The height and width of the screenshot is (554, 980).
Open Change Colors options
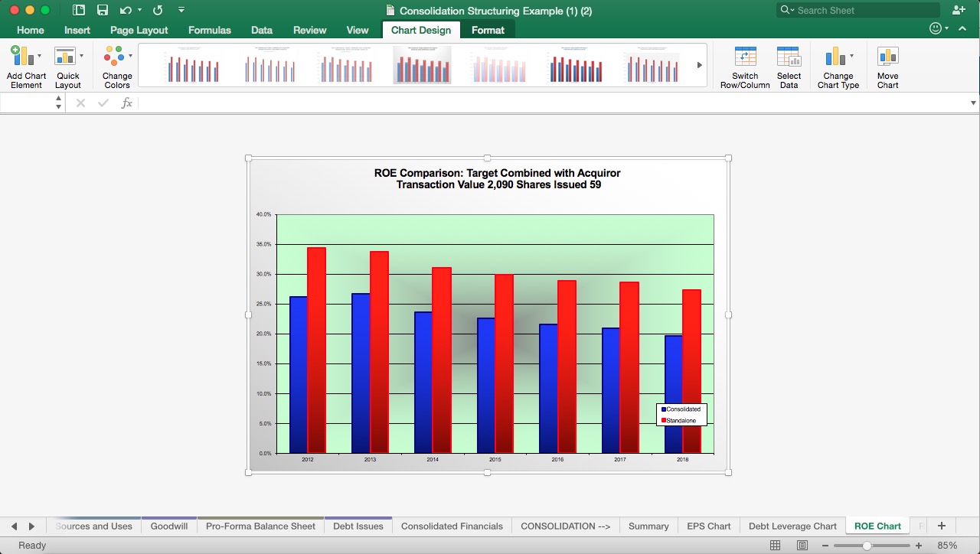pos(116,65)
